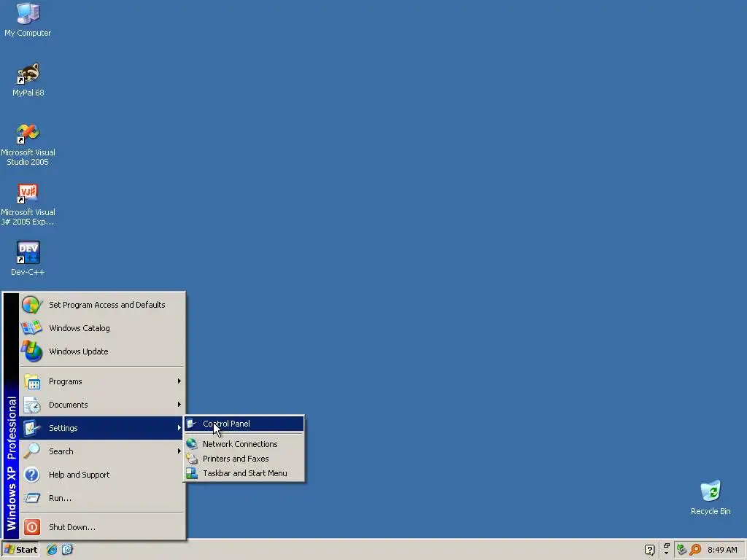This screenshot has height=560, width=747.
Task: Select the Recycle Bin icon
Action: [711, 497]
